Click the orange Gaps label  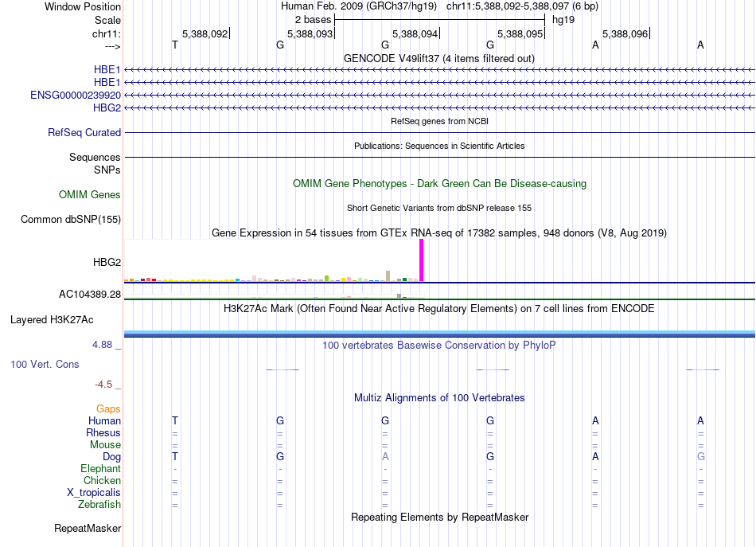point(108,409)
